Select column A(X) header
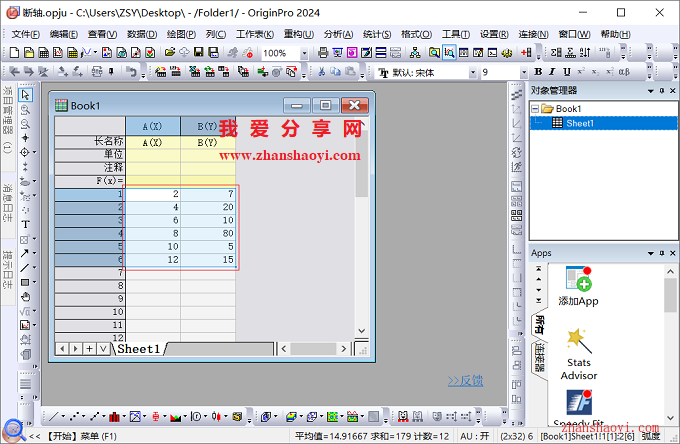Viewport: 680px width, 444px height. coord(153,126)
